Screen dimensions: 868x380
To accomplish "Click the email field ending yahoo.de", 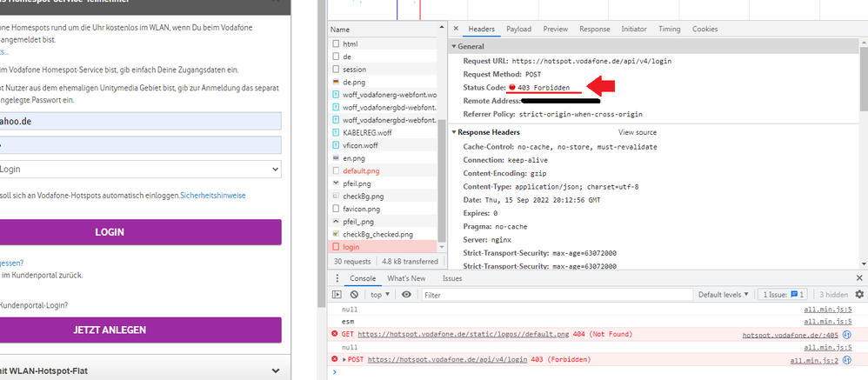I will (x=139, y=121).
